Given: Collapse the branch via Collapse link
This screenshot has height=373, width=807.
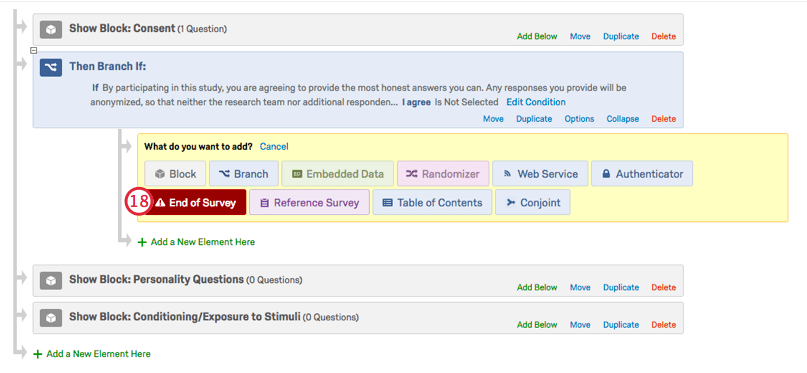Looking at the screenshot, I should click(622, 119).
